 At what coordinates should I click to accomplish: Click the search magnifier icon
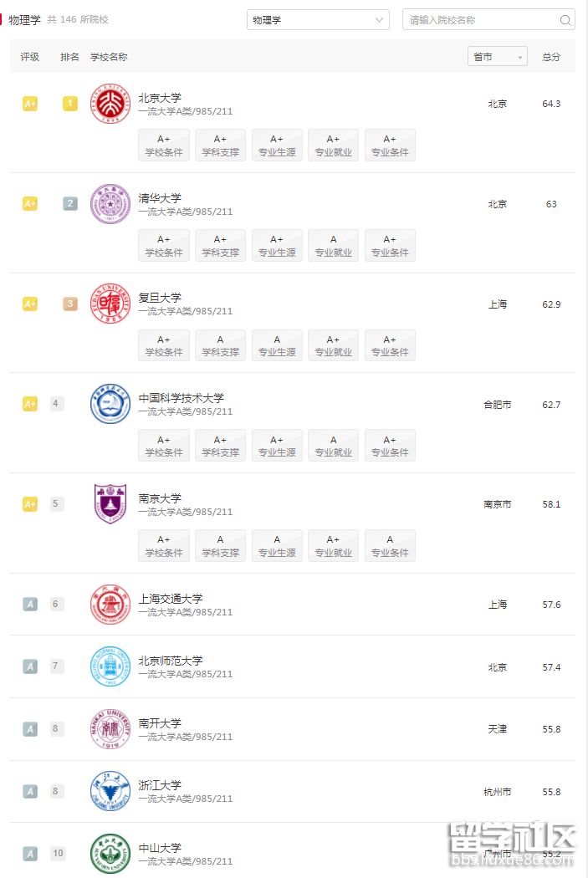pyautogui.click(x=565, y=19)
